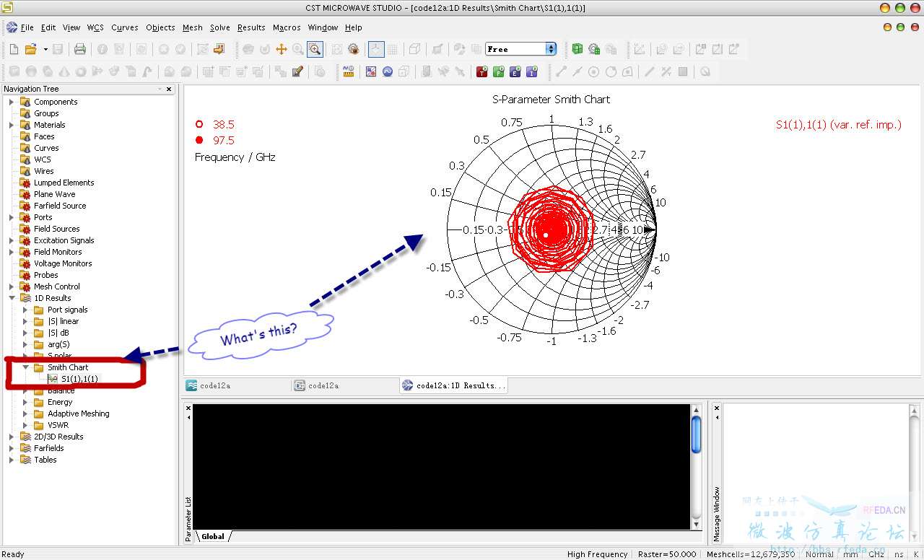Click the Print icon
The height and width of the screenshot is (560, 924).
[x=80, y=49]
